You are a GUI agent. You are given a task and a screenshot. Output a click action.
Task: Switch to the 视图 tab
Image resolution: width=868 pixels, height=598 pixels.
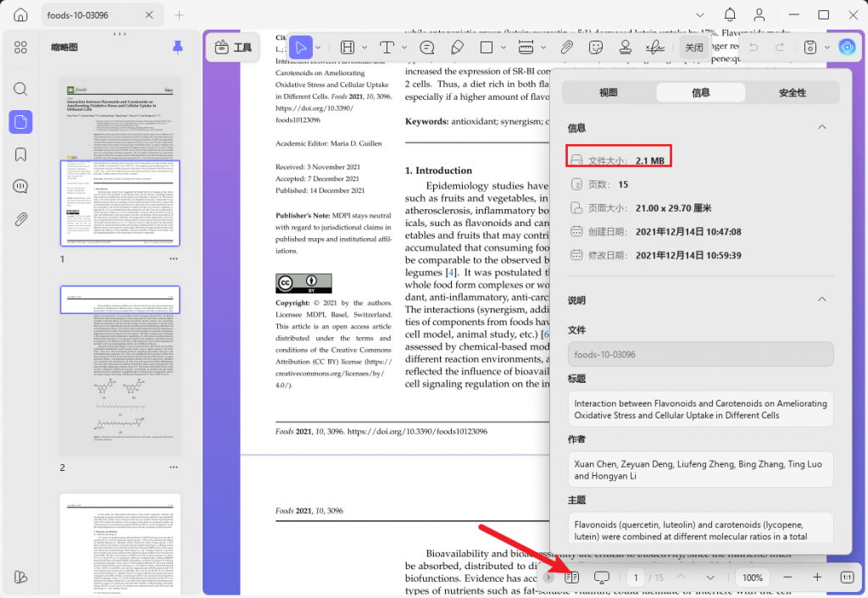point(609,92)
